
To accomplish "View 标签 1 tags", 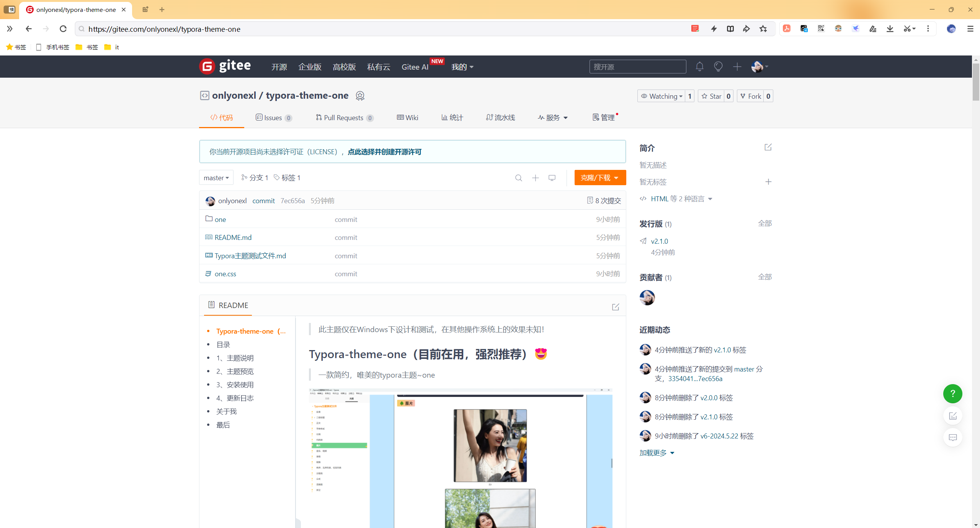I will click(287, 178).
